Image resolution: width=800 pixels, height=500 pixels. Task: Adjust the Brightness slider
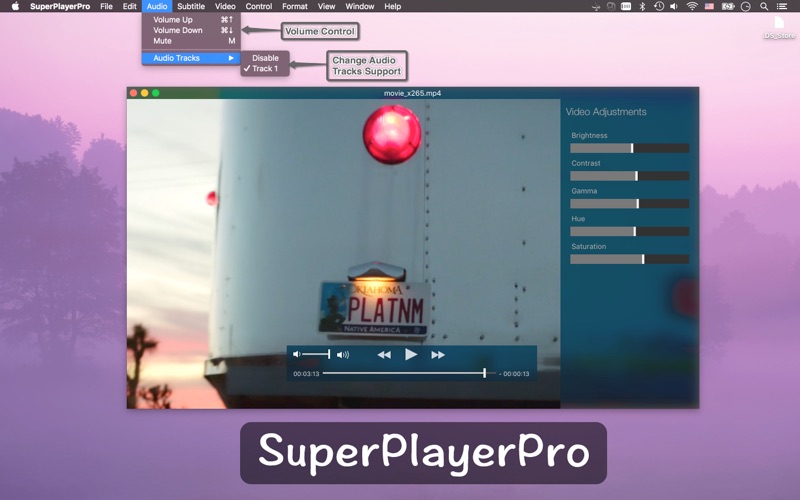(x=630, y=148)
